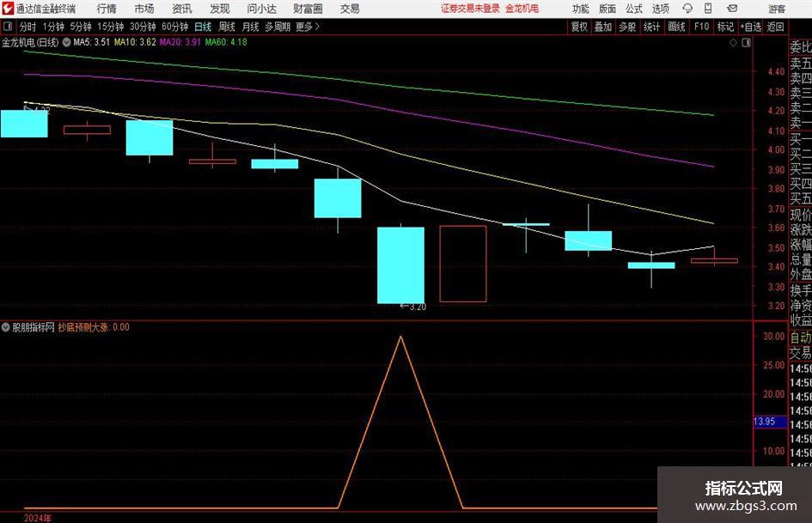This screenshot has width=812, height=523.
Task: Switch to 60分钟 period
Action: 174,27
